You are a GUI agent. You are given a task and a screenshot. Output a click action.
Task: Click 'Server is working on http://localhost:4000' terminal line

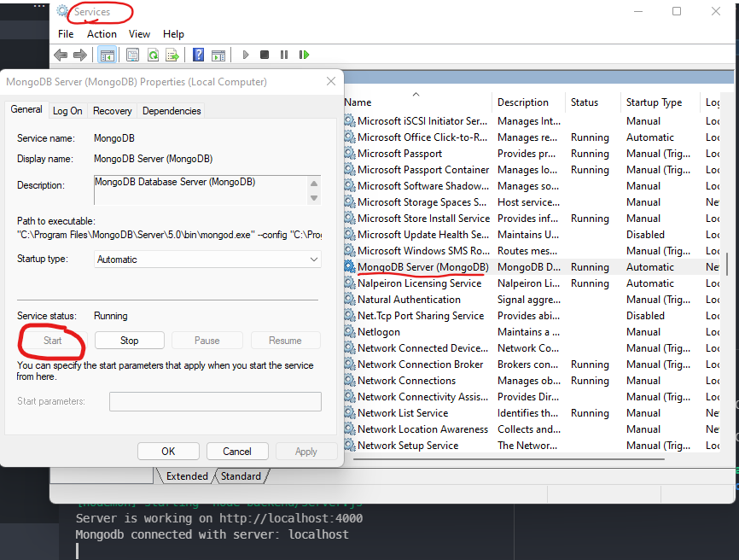(x=219, y=518)
